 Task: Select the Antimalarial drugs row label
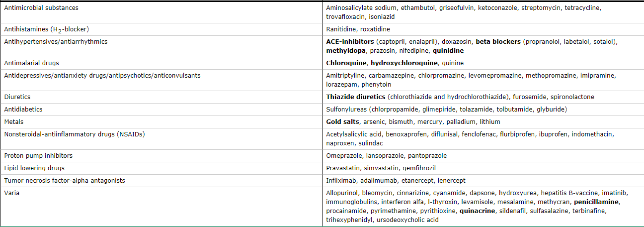(x=35, y=63)
